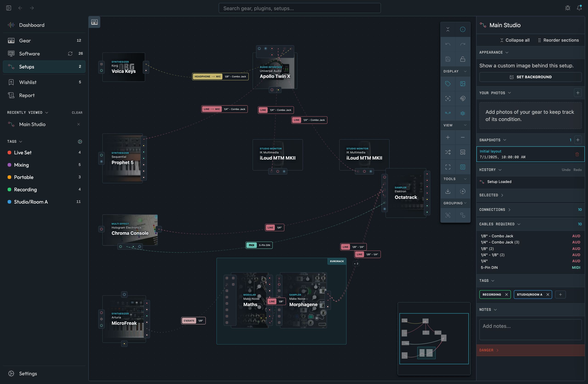Image resolution: width=588 pixels, height=384 pixels.
Task: Click the undo arrow in canvas toolbar
Action: [x=448, y=44]
